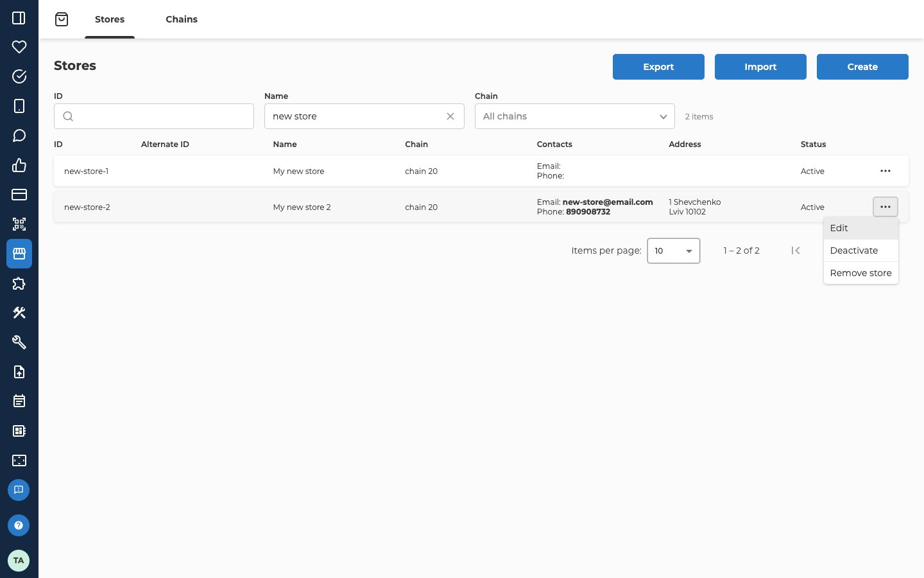The height and width of the screenshot is (578, 924).
Task: Choose Deactivate from the context menu
Action: coord(861,250)
